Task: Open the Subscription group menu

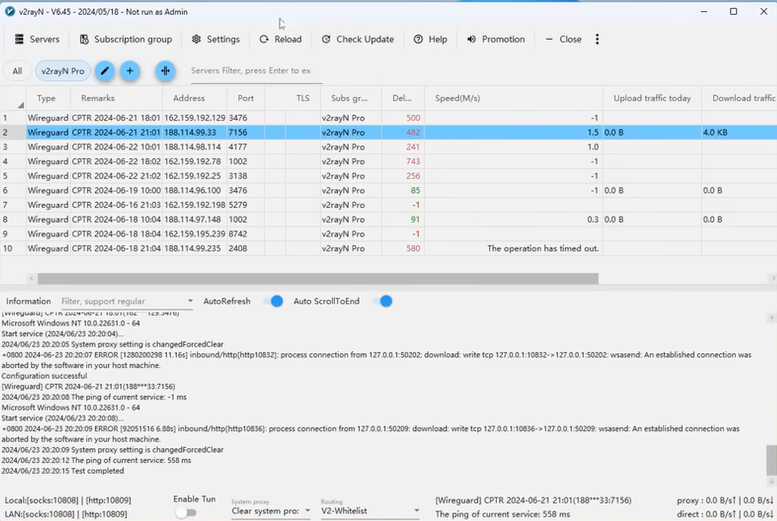Action: 126,39
